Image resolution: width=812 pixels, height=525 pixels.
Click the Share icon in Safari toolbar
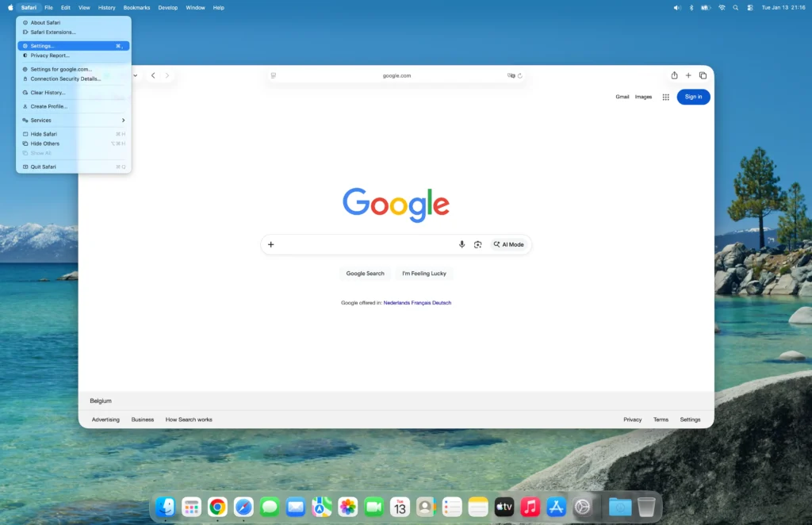pos(674,75)
